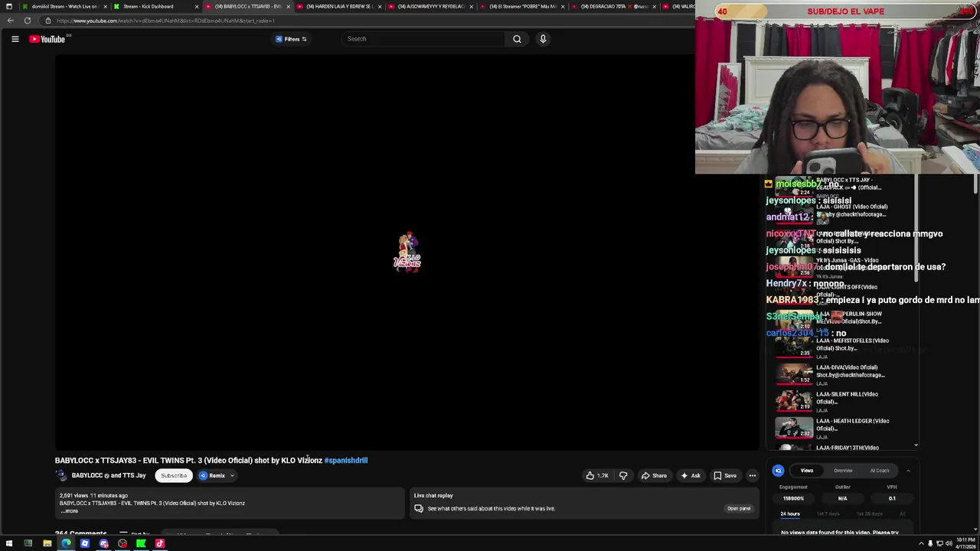The width and height of the screenshot is (980, 551).
Task: Open panel for live chat replay
Action: coord(739,508)
